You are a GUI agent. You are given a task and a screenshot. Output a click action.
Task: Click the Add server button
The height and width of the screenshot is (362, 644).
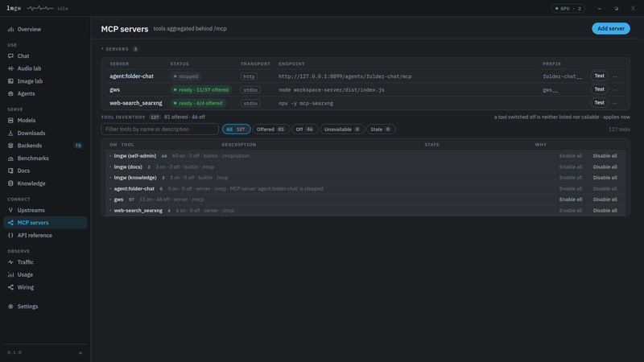pos(611,28)
